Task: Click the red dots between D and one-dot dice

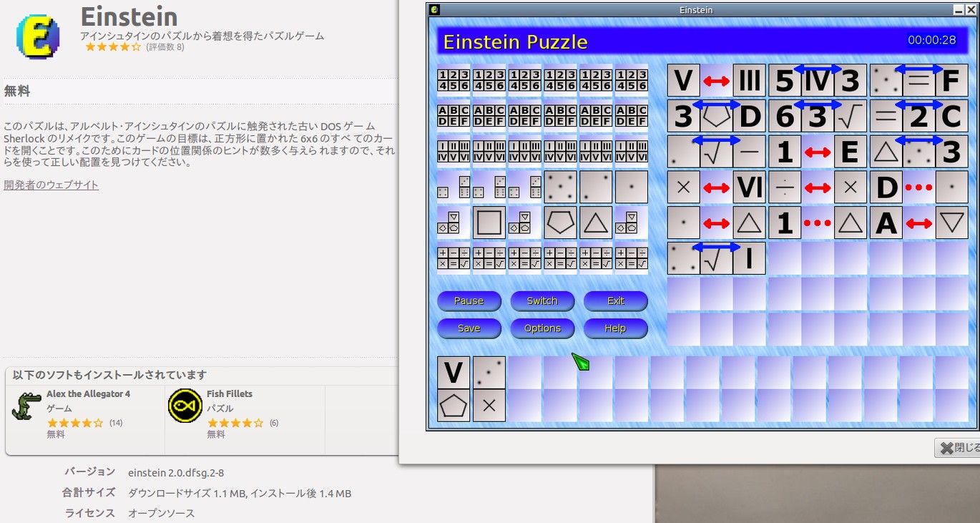Action: (x=918, y=187)
